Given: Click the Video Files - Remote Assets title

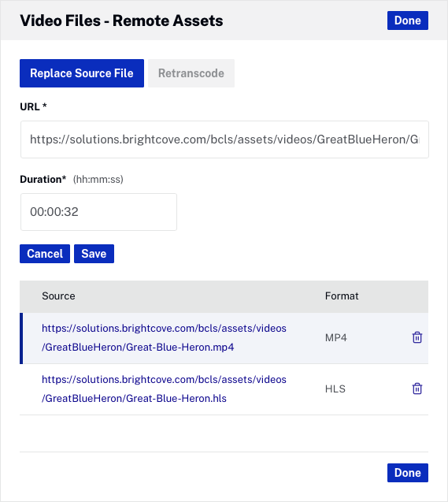Looking at the screenshot, I should pos(121,20).
